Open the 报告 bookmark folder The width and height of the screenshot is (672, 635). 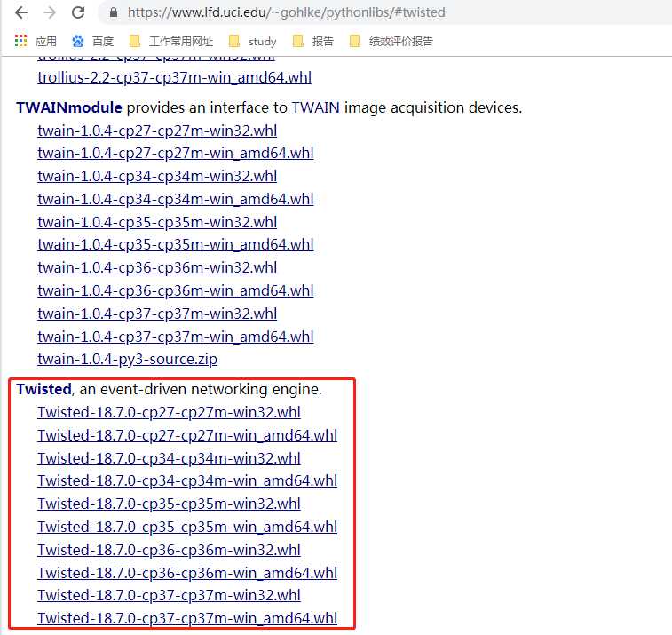[x=312, y=41]
